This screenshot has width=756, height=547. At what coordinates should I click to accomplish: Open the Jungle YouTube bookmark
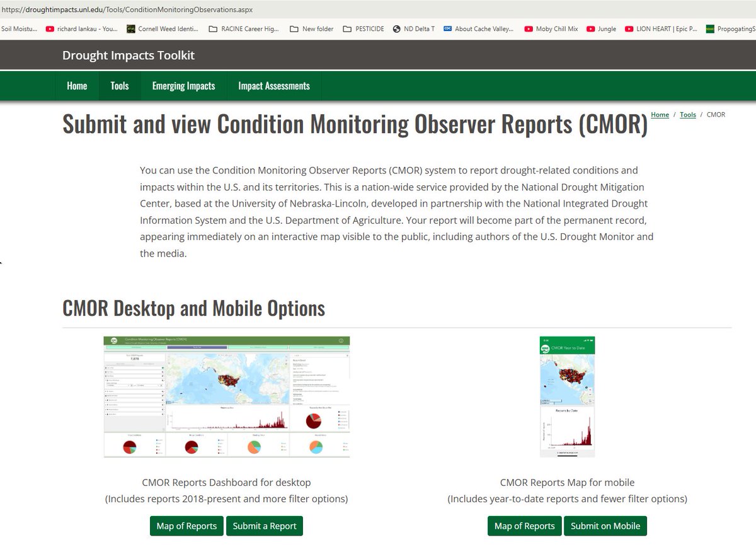(602, 29)
